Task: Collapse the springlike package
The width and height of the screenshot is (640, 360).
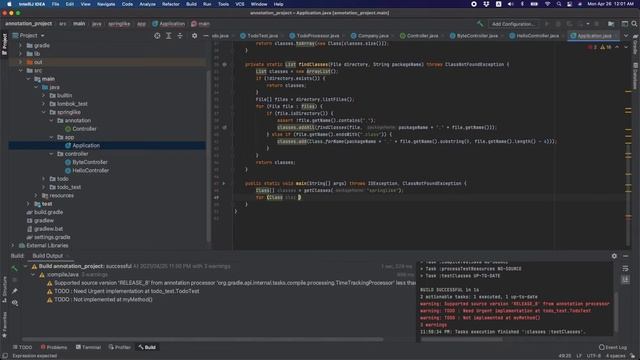Action: click(44, 112)
